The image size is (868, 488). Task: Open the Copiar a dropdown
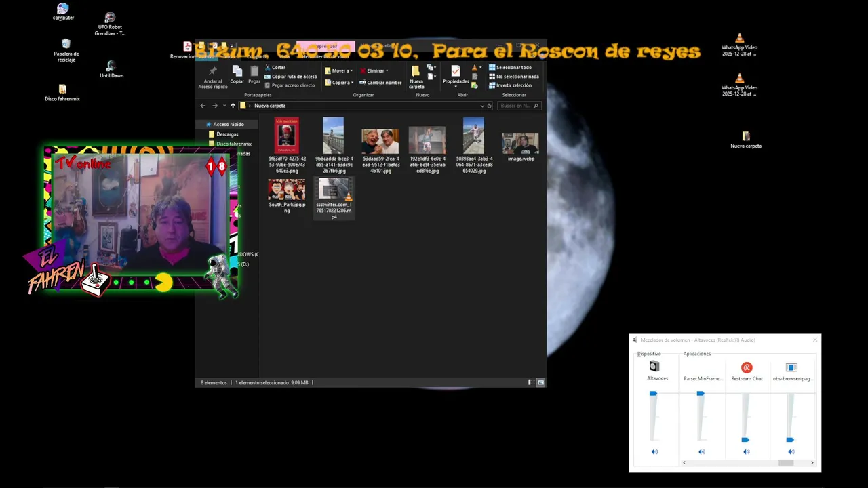[x=338, y=83]
